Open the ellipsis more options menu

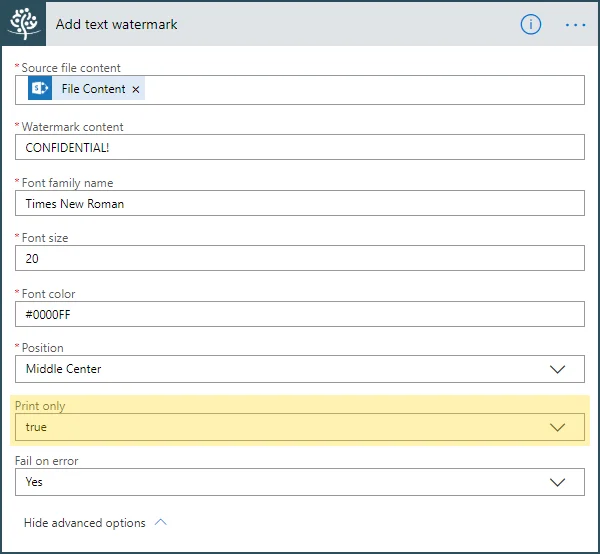click(x=575, y=24)
